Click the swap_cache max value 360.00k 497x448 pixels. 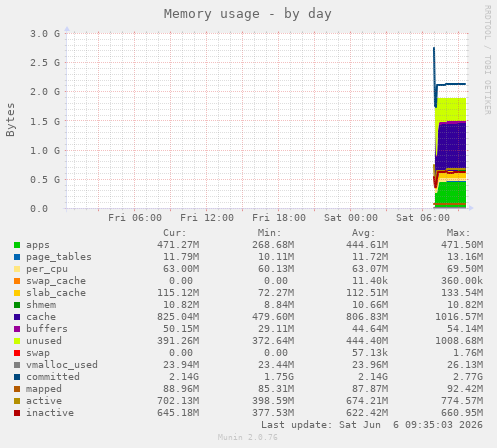(x=462, y=281)
